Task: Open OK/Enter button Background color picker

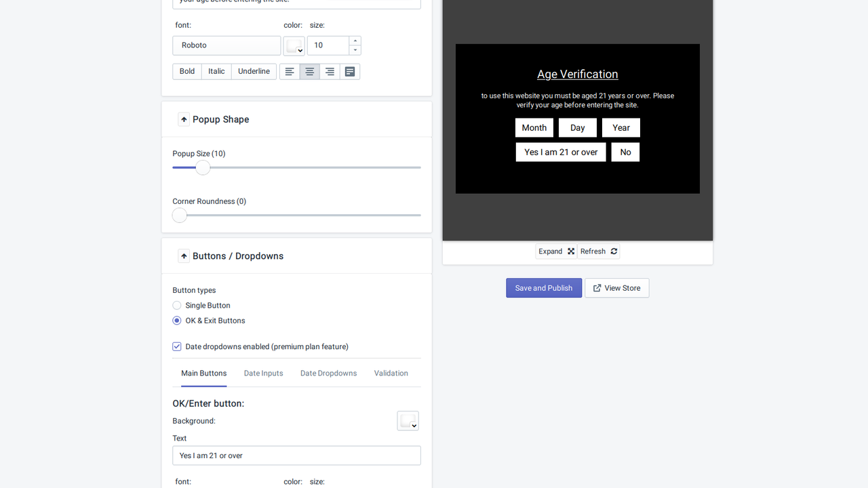Action: (408, 421)
